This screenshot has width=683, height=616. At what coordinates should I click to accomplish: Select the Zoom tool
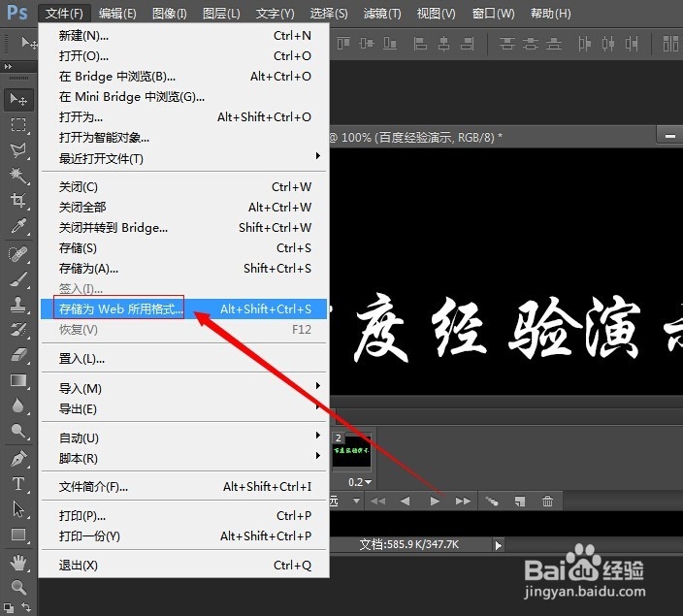pyautogui.click(x=17, y=587)
